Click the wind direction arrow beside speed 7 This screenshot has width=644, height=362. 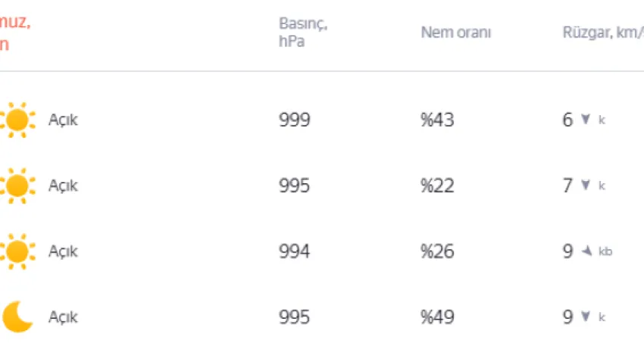click(x=585, y=186)
